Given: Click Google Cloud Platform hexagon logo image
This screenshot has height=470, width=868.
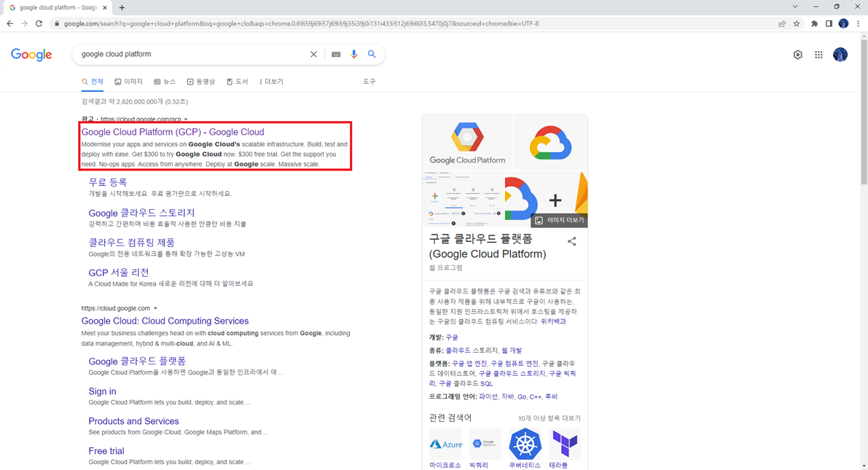Looking at the screenshot, I should tap(467, 142).
